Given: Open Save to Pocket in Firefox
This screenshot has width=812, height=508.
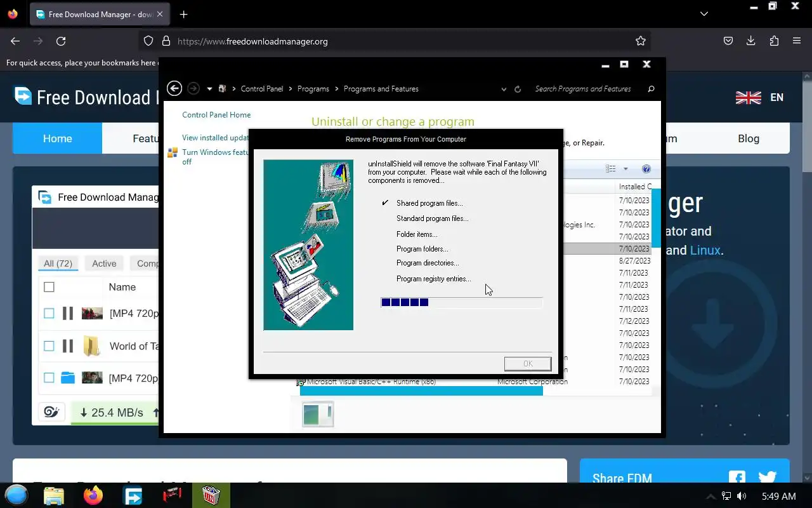Looking at the screenshot, I should [x=728, y=41].
